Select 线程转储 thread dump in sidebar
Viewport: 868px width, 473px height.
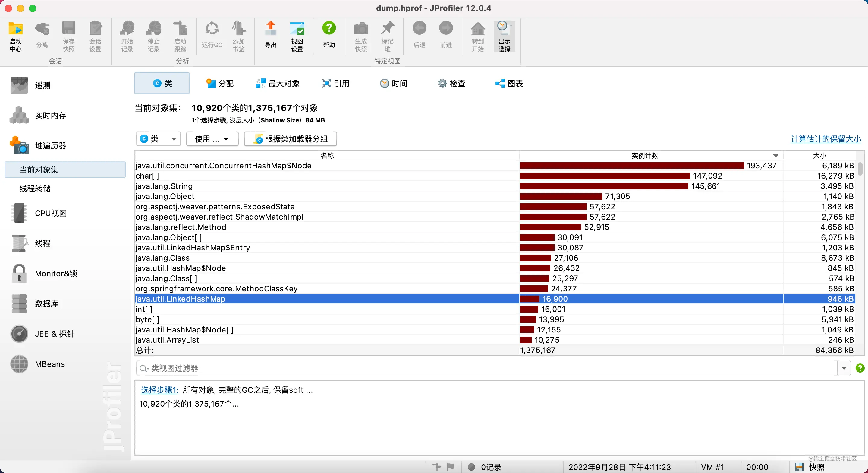[x=35, y=188]
